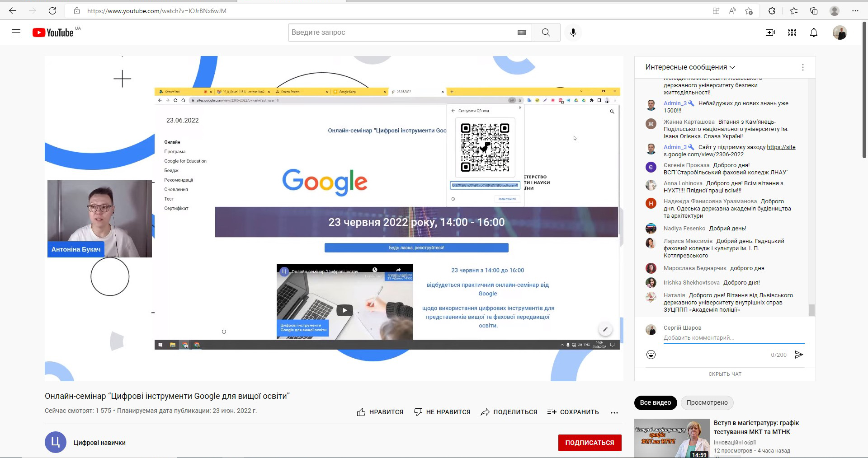Expand the Интересные сообщения chat mode dropdown

pyautogui.click(x=690, y=67)
